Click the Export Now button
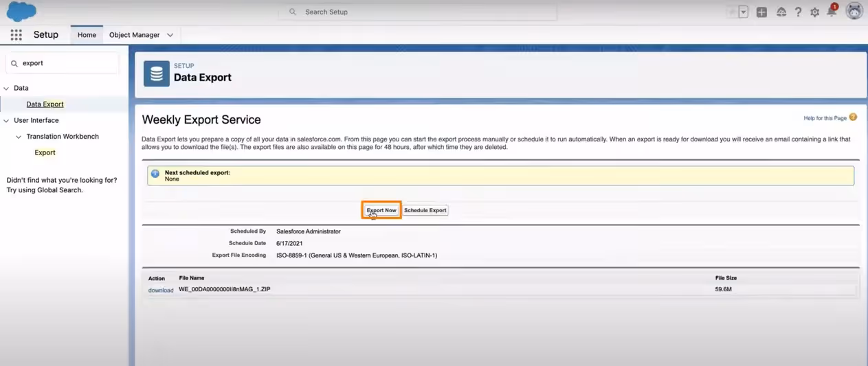The width and height of the screenshot is (868, 366). (381, 210)
